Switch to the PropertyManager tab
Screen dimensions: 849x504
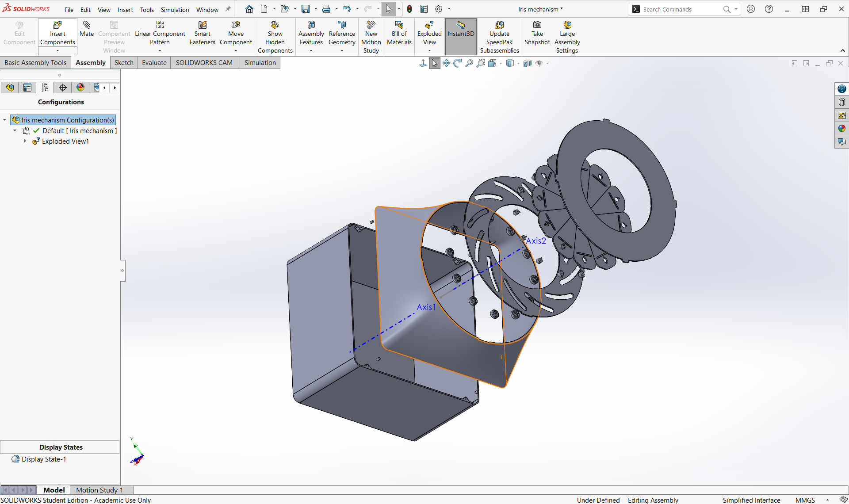[27, 88]
